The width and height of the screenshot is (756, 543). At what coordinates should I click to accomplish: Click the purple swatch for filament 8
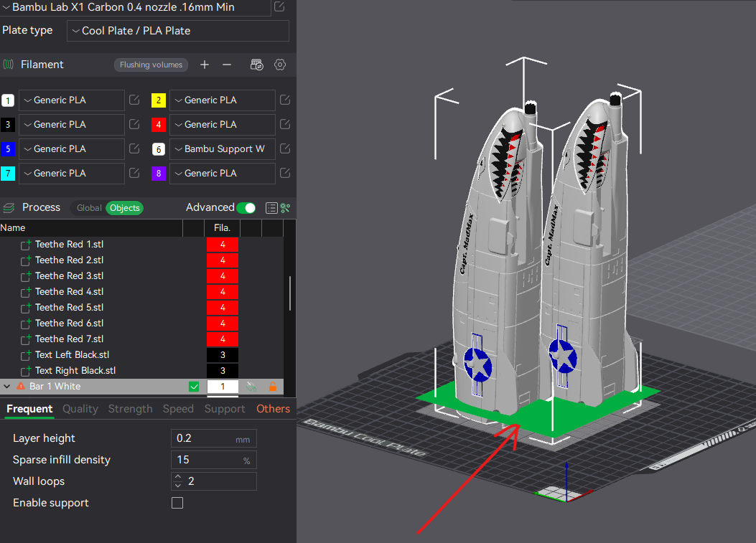(159, 173)
